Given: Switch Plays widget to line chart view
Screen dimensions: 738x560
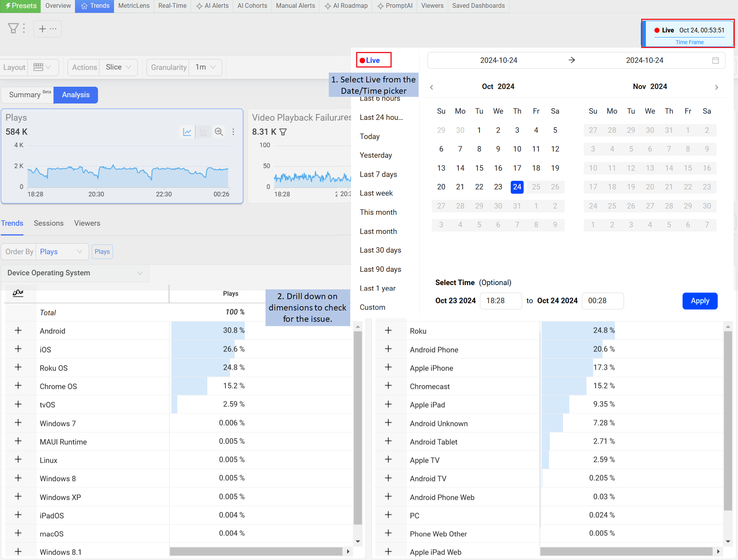Looking at the screenshot, I should pos(187,132).
